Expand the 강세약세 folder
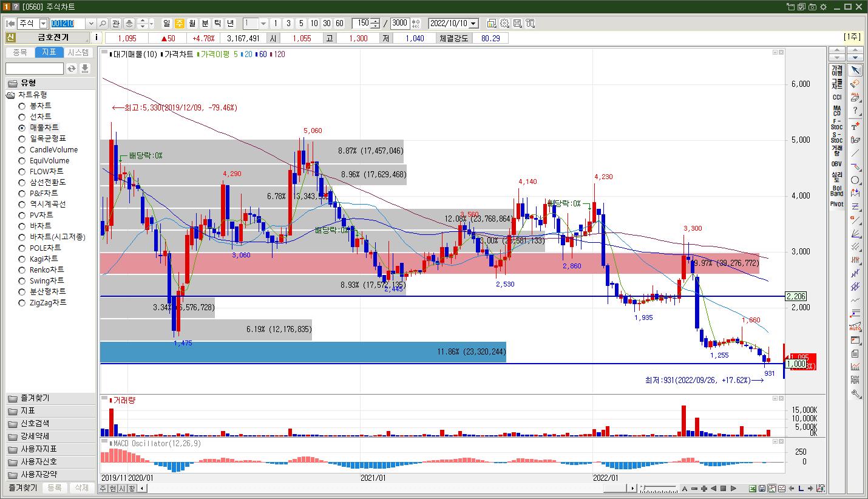 (x=50, y=436)
